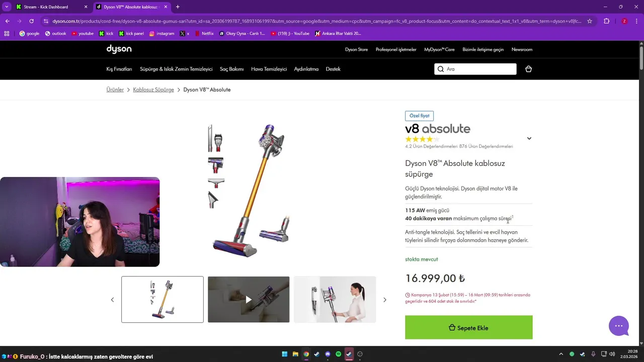
Task: Click the search magnifier icon
Action: click(441, 69)
